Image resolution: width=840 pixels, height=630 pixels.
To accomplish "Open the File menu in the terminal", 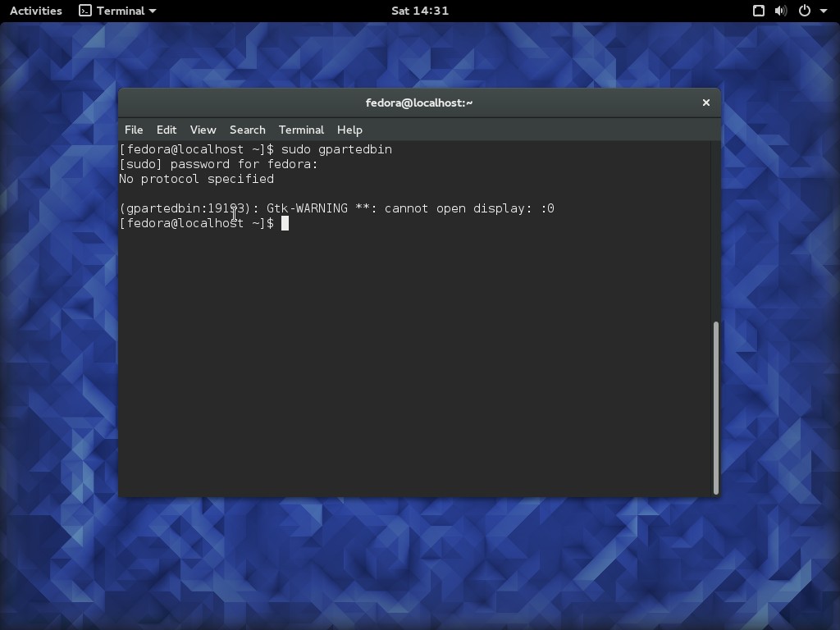I will (x=134, y=130).
